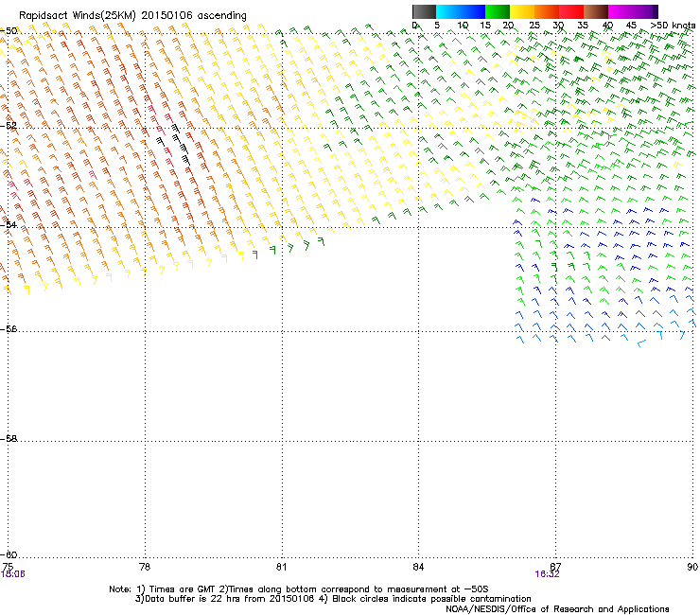This screenshot has height=615, width=700.
Task: Click the orange 25-30 knots color swatch
Action: [547, 11]
